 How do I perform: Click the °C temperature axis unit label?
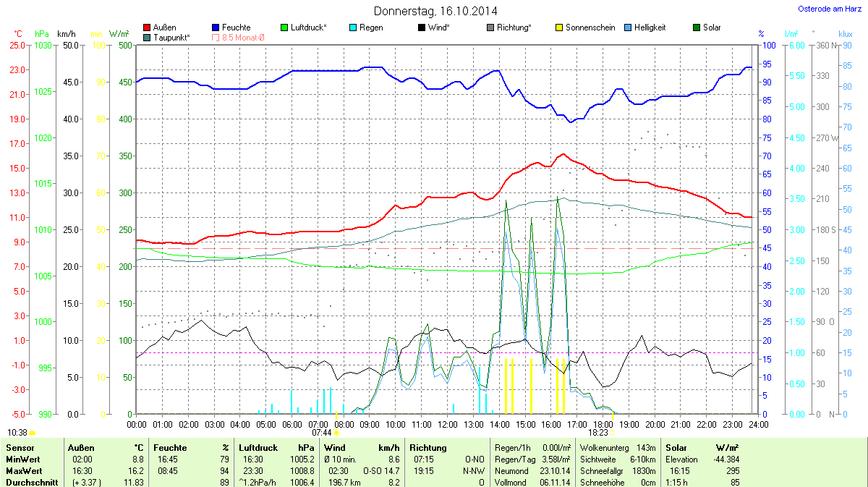coord(18,34)
